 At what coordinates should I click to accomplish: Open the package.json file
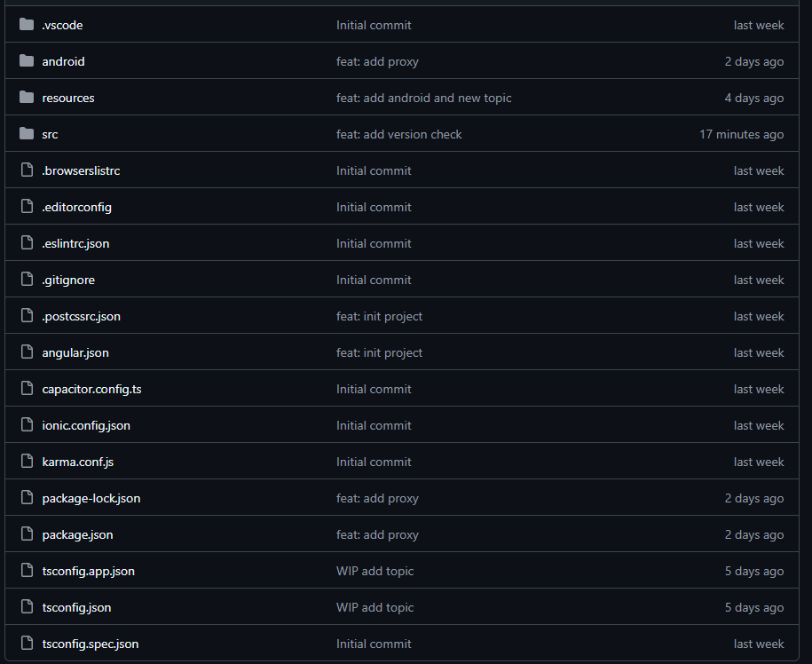click(77, 534)
